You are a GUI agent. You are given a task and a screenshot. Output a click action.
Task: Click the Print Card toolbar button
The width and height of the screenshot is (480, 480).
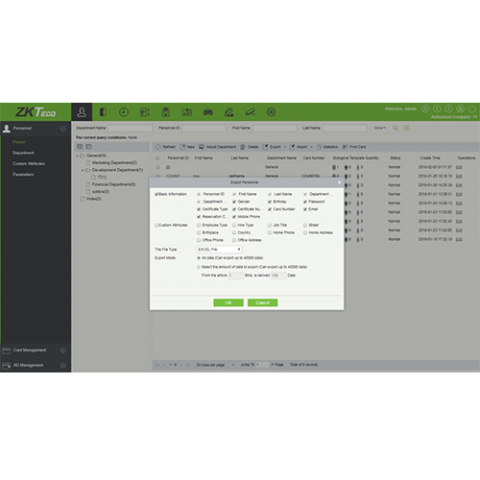tap(354, 147)
